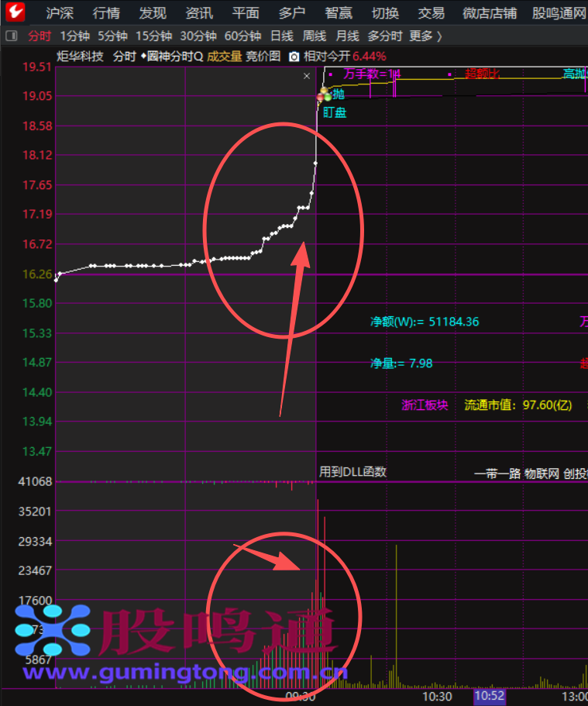Select the 多分时 multi-day view
Viewport: 588px width, 706px height.
[385, 36]
